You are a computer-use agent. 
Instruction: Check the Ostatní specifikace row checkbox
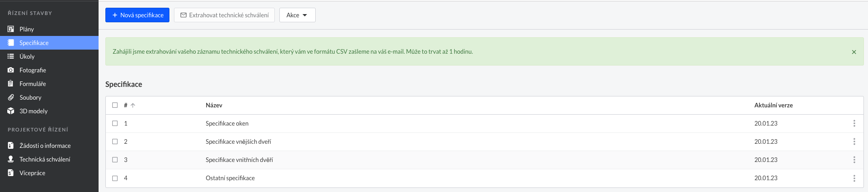point(115,178)
